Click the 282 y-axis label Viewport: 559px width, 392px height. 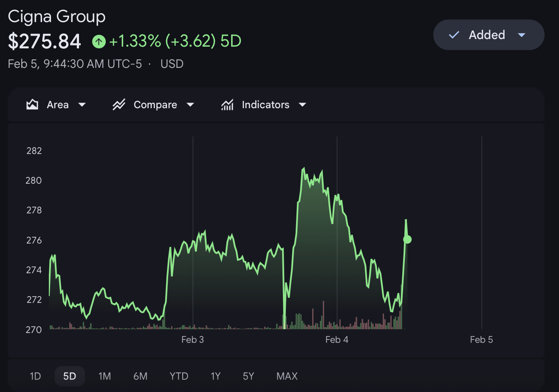[34, 151]
